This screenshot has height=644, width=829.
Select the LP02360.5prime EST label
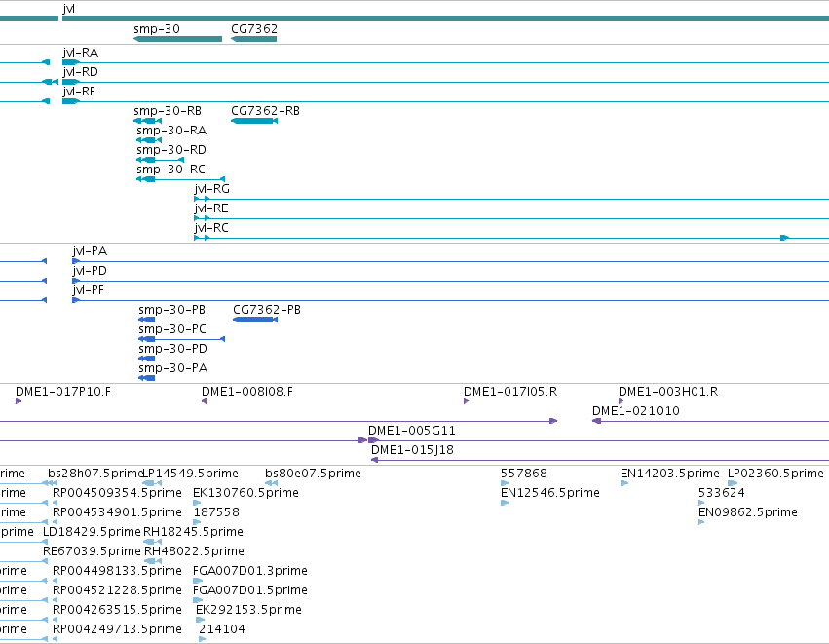775,474
